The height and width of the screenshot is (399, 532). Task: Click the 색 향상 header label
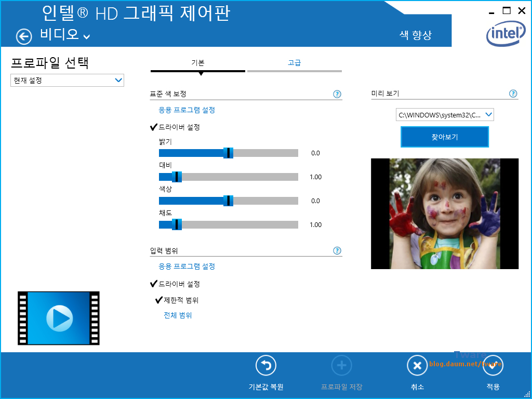(416, 35)
